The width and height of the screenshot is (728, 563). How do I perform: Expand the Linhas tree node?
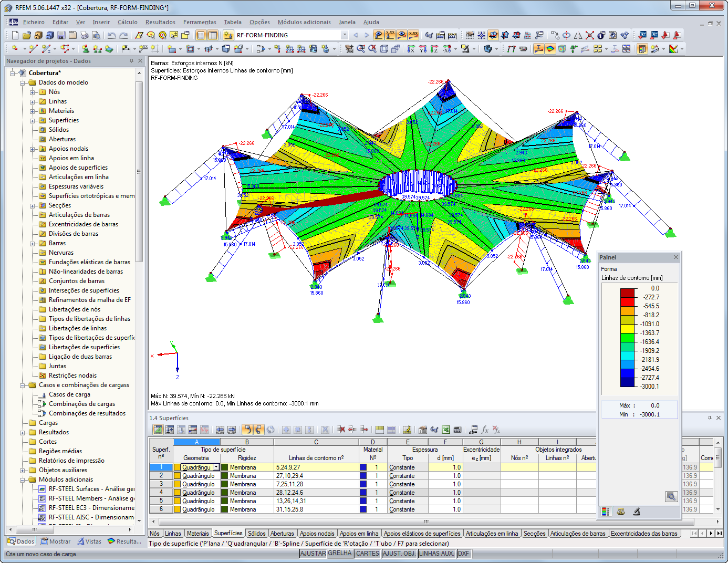32,102
